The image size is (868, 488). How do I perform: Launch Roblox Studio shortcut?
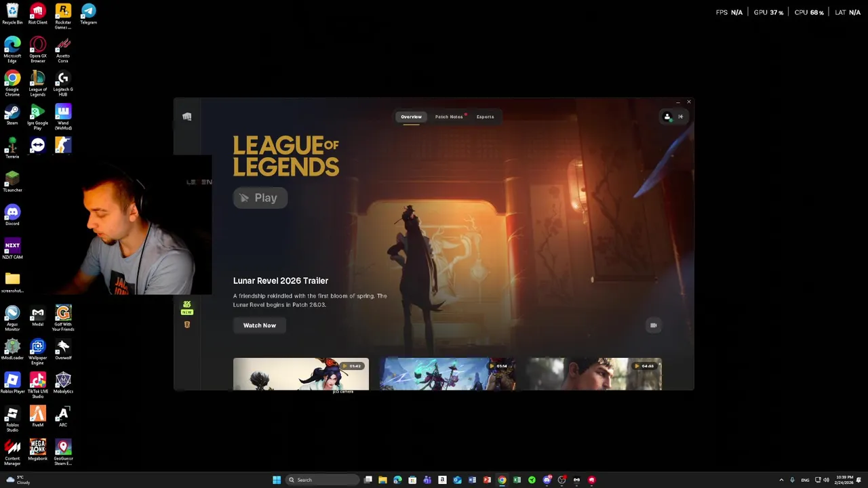coord(12,419)
